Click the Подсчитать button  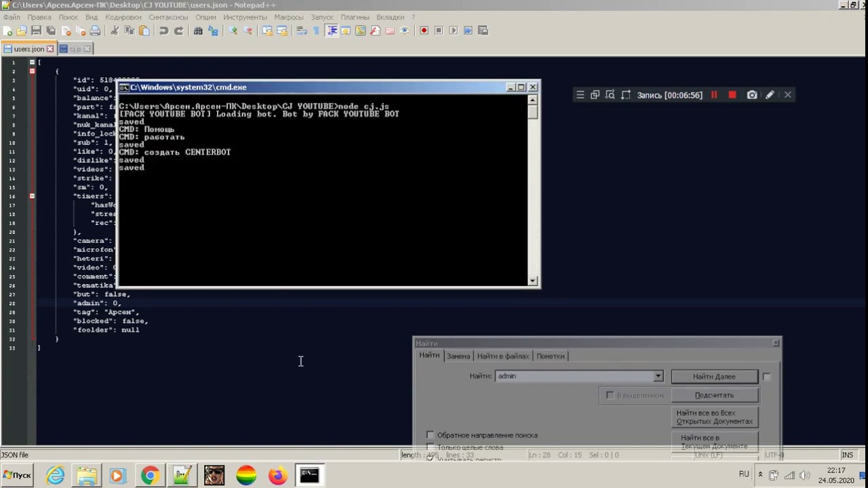point(714,395)
